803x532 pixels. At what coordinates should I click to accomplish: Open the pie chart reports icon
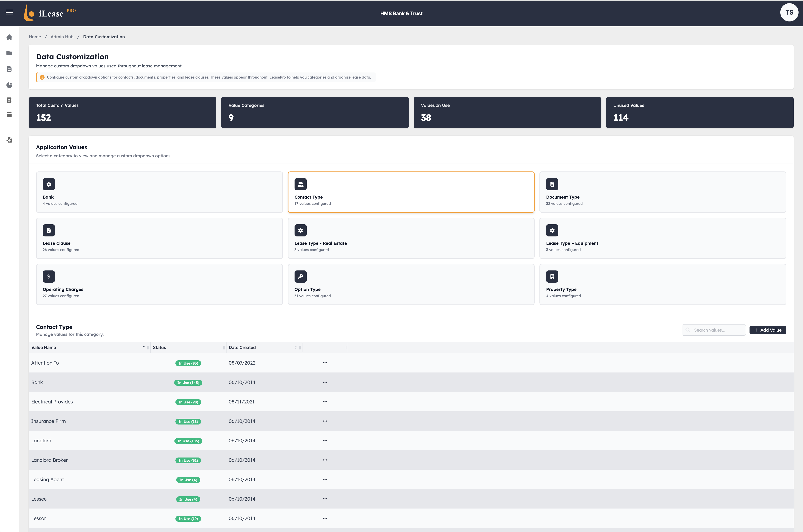point(9,85)
